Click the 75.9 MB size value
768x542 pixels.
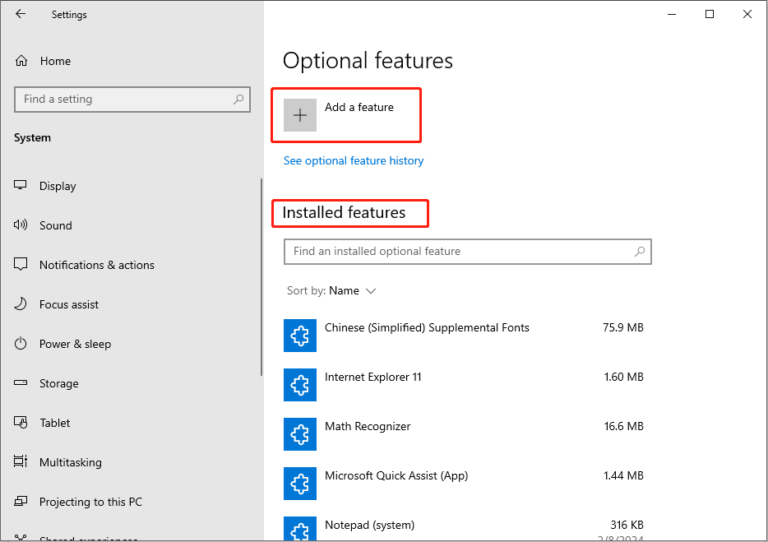pos(623,328)
